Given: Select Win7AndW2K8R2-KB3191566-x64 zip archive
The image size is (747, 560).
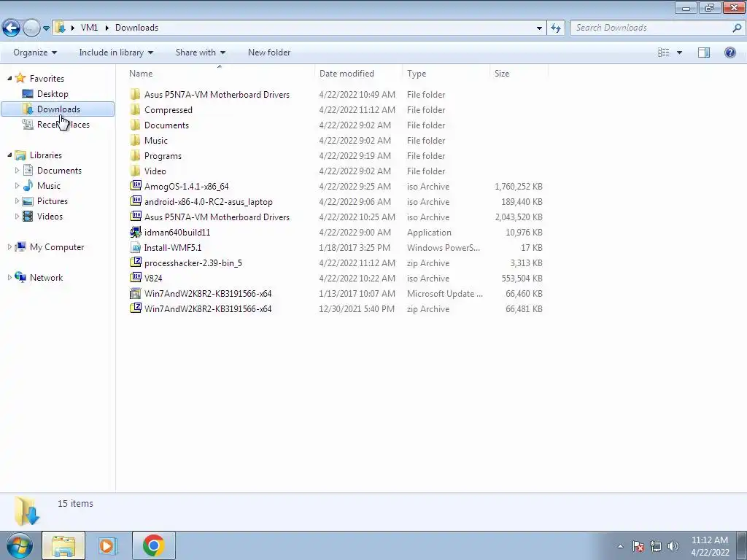Looking at the screenshot, I should tap(208, 308).
